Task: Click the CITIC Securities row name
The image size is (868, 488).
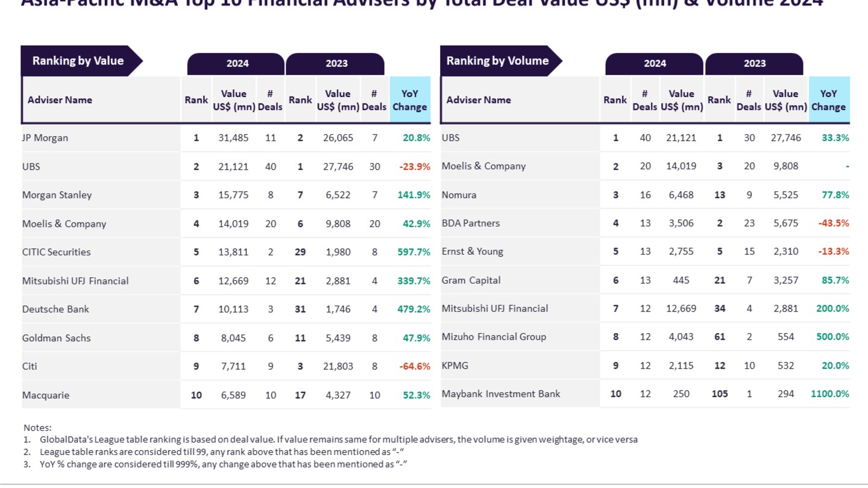Action: [57, 252]
